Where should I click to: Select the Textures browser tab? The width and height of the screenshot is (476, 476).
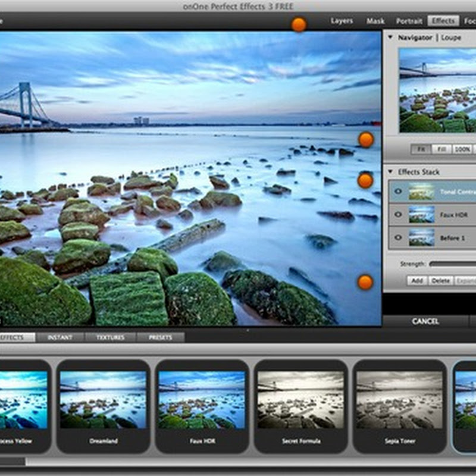tap(109, 337)
